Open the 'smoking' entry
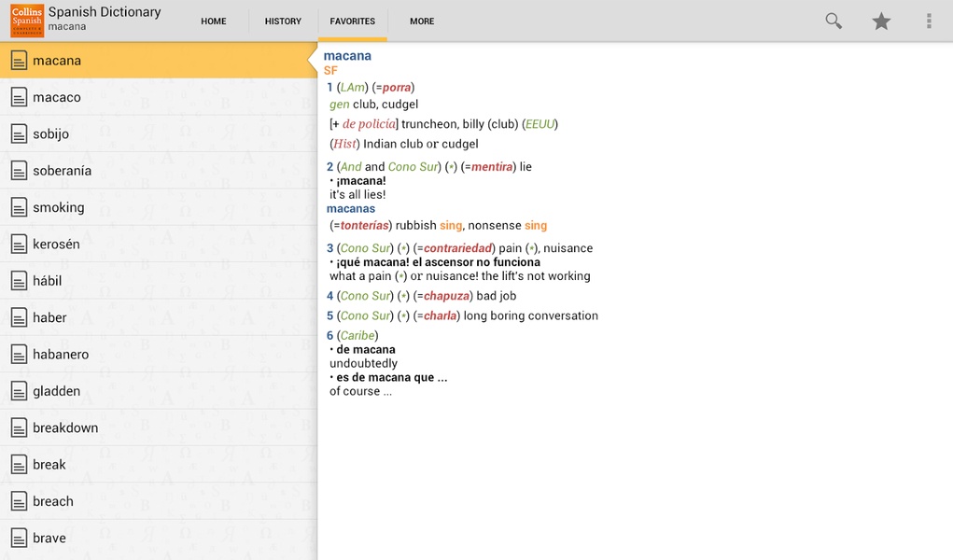Viewport: 953px width, 560px height. pos(159,207)
